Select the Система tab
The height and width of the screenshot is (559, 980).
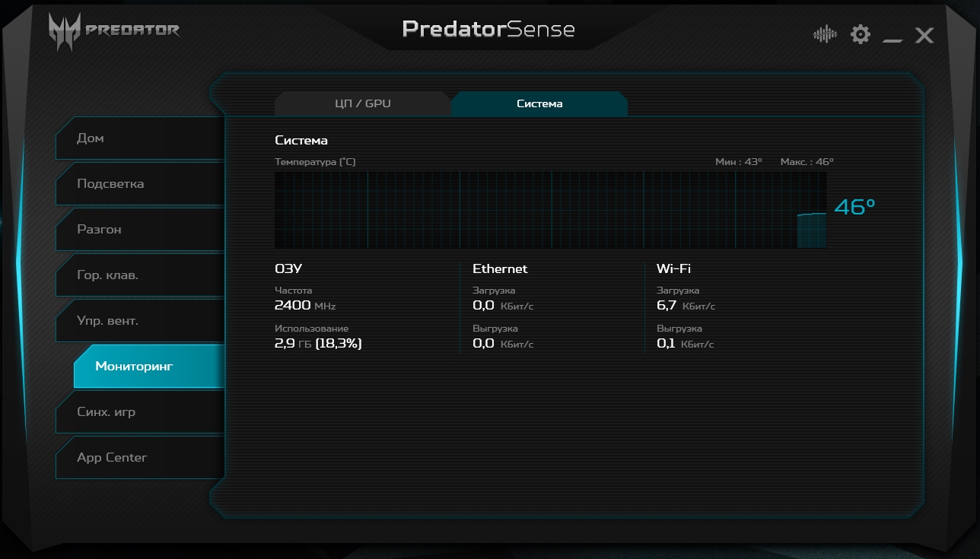(539, 103)
